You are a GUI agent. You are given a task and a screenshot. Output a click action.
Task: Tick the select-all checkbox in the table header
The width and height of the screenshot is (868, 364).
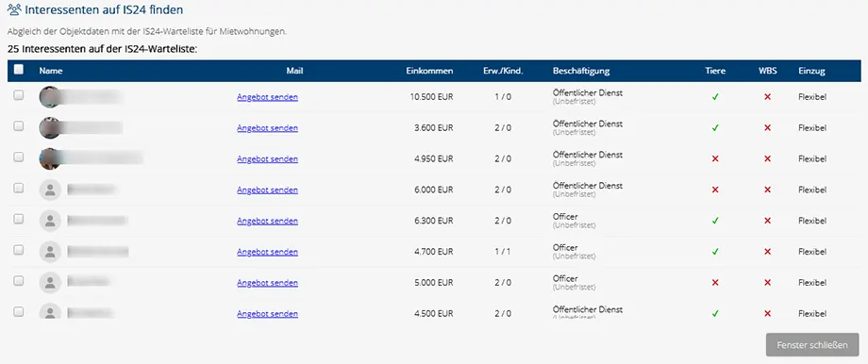(18, 70)
